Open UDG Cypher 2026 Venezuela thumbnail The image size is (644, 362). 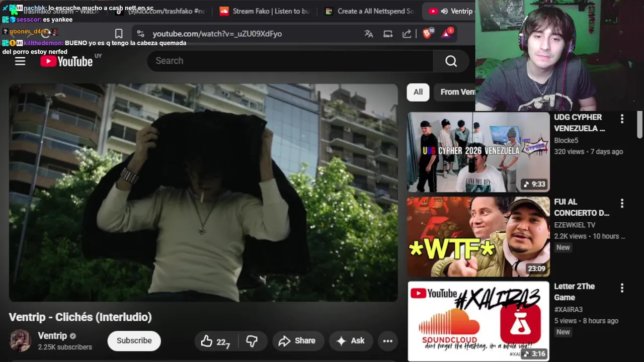478,152
